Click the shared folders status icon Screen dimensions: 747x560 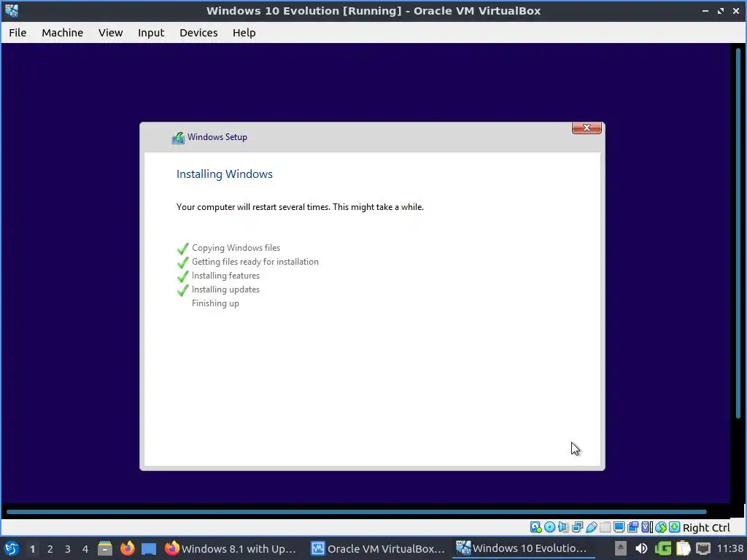[x=605, y=527]
